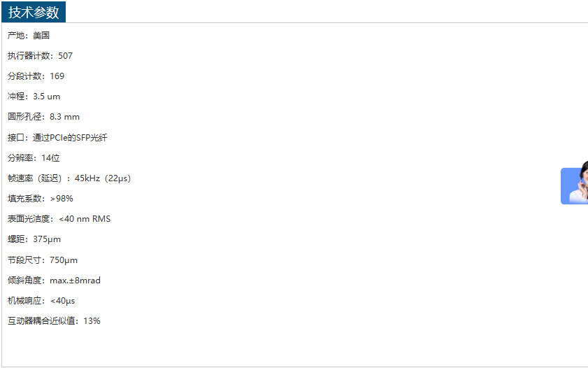Click the 分辨率：14位 line
588x368 pixels.
click(x=34, y=158)
